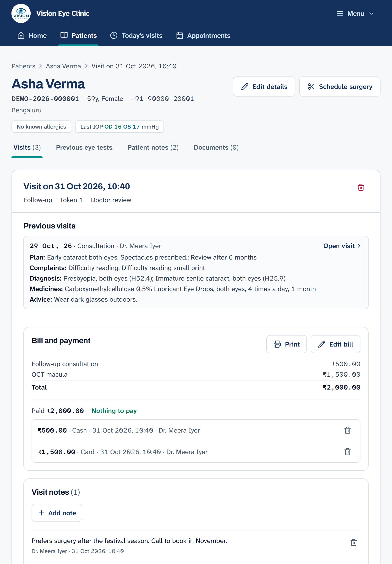The image size is (392, 564).
Task: Switch to Previous eye tests tab
Action: point(84,147)
